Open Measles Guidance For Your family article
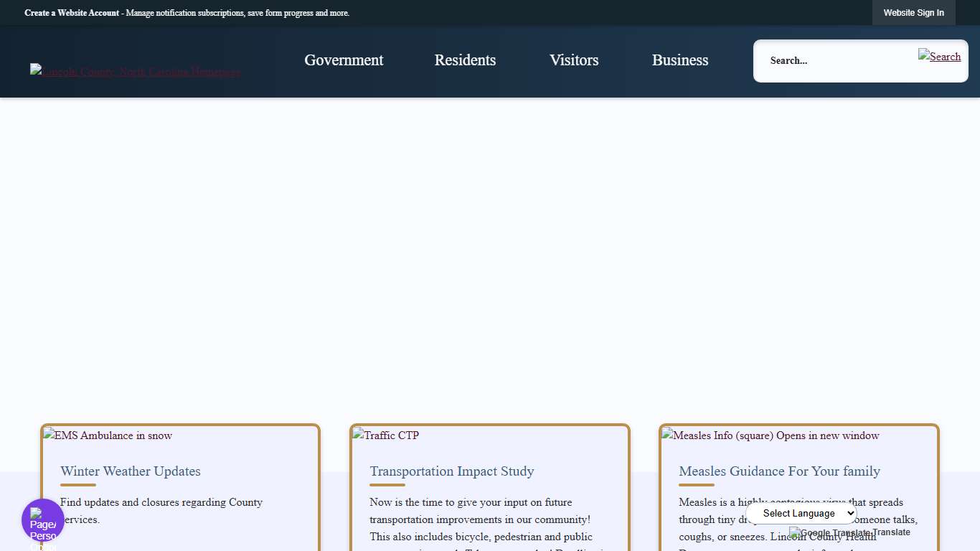This screenshot has width=980, height=551. (x=779, y=471)
